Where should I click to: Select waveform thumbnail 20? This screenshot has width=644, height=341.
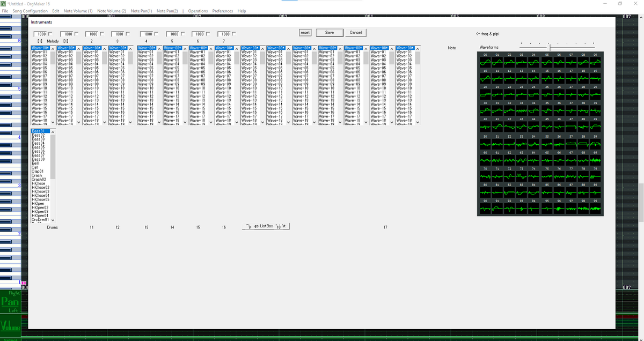[485, 93]
